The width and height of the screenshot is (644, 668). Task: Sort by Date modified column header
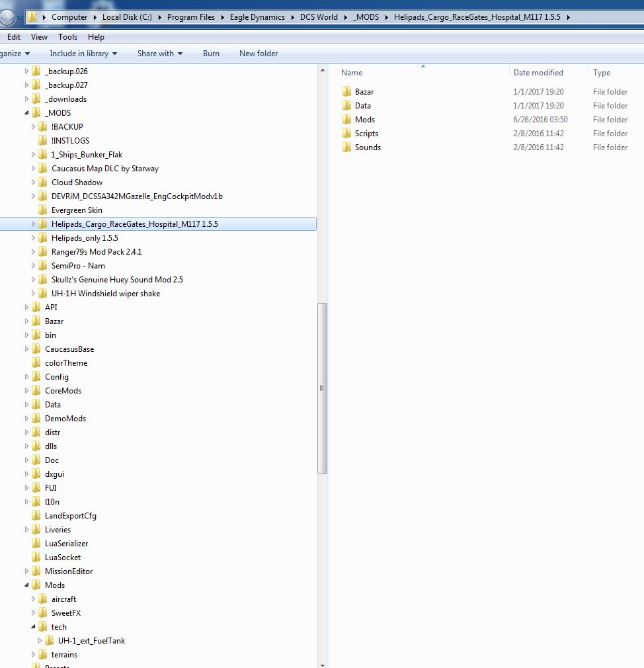(x=538, y=73)
